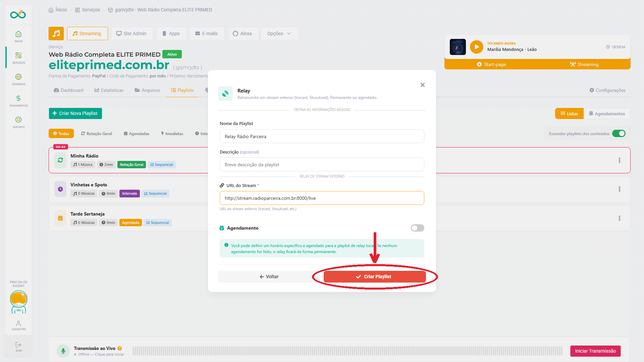The image size is (644, 362).
Task: Click the Minha Rádio playlist title
Action: click(85, 156)
